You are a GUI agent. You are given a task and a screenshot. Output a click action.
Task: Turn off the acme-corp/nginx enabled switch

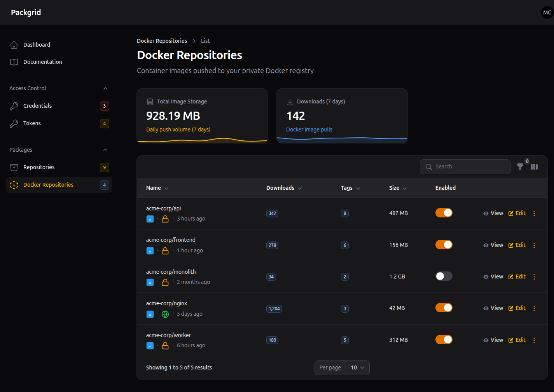[x=444, y=307]
